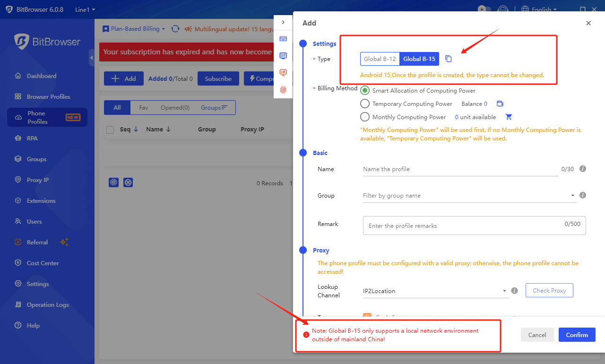Open Extensions in sidebar
This screenshot has height=364, width=605.
point(47,201)
